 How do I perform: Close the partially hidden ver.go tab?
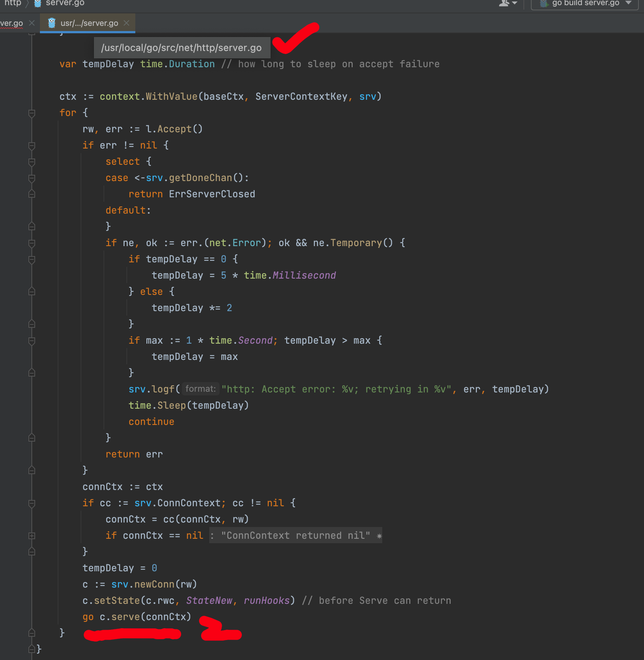tap(32, 23)
